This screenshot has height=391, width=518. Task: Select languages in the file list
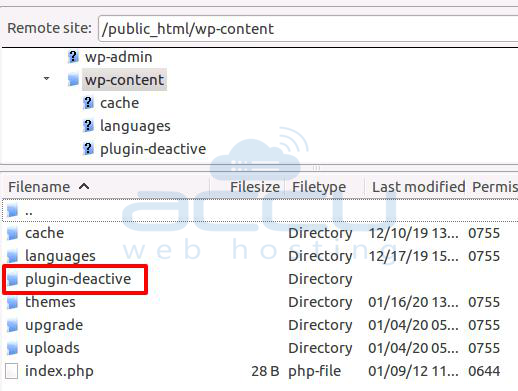click(60, 256)
